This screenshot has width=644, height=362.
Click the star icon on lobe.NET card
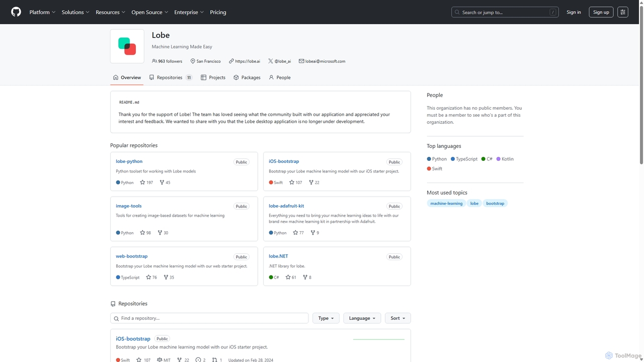point(288,277)
